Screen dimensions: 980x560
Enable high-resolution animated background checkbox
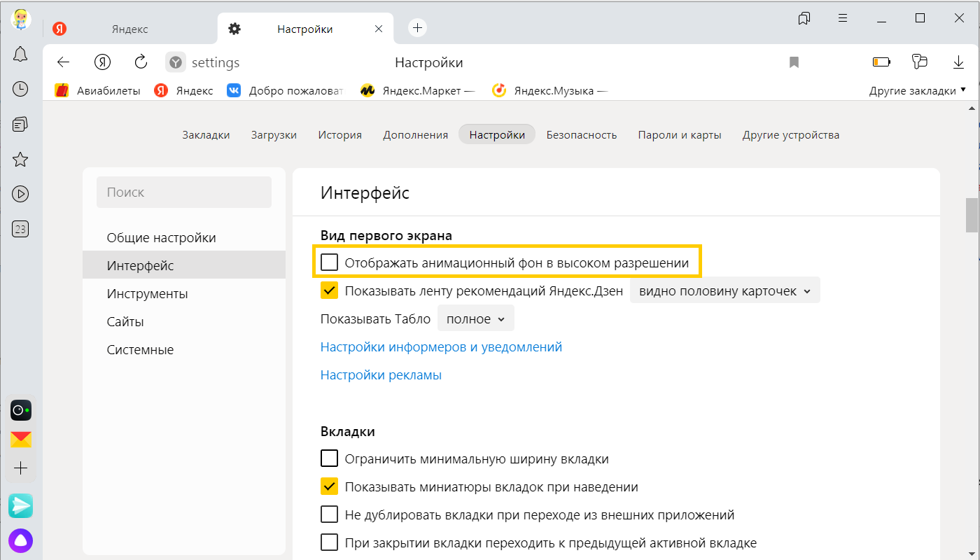tap(329, 262)
